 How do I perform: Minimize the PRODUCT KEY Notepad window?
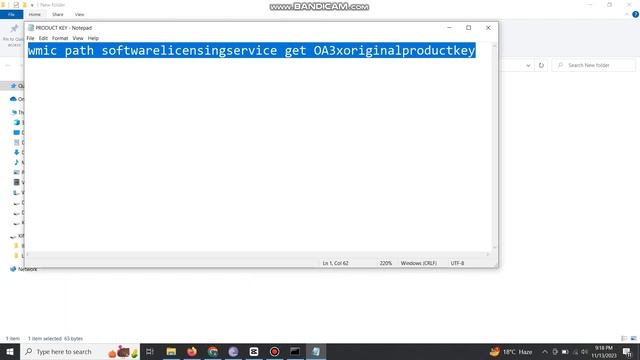pyautogui.click(x=449, y=28)
